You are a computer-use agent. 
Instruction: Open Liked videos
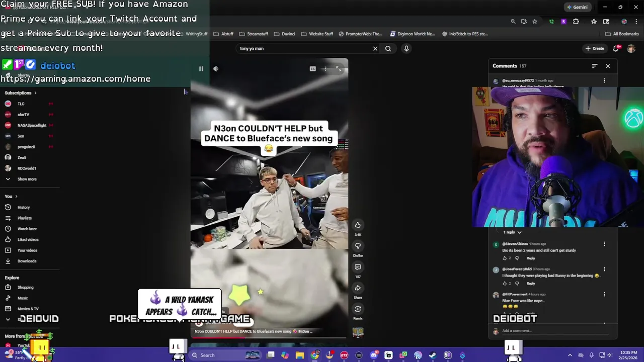(28, 239)
